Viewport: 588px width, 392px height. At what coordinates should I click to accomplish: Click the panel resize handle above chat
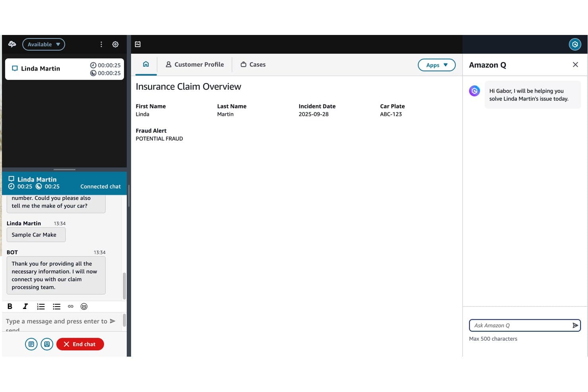pos(64,170)
